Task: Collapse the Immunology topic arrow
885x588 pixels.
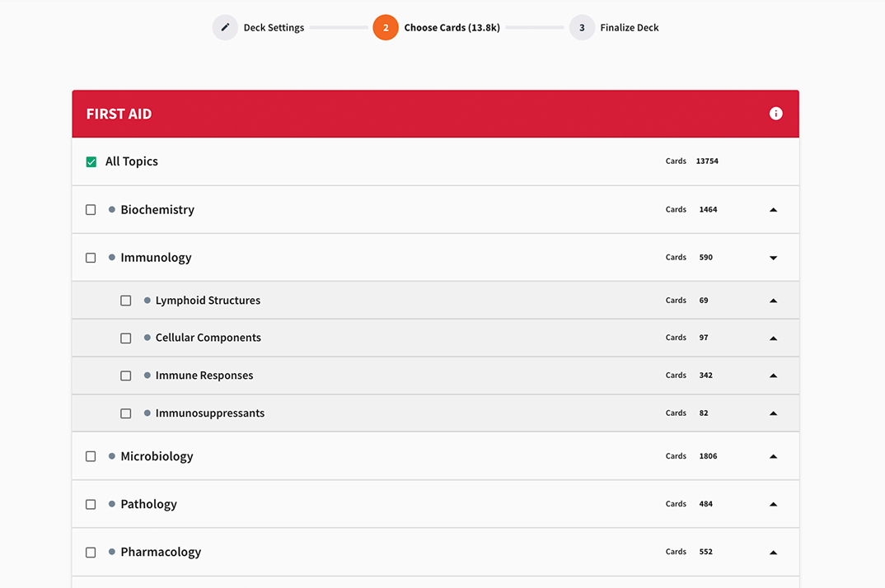Action: coord(773,258)
